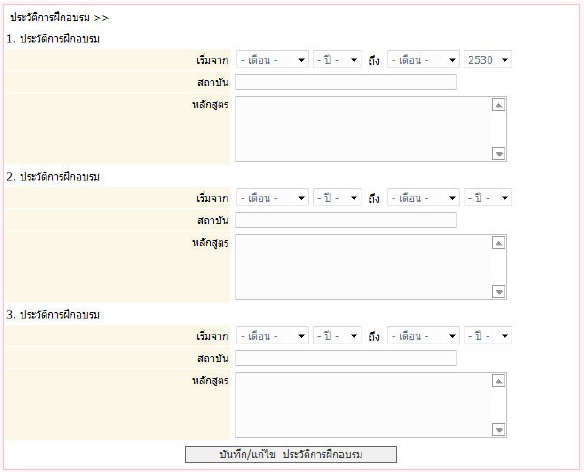Viewport: 584px width, 472px height.
Task: Click the หลักสูตร text area in section 1
Action: pos(363,129)
